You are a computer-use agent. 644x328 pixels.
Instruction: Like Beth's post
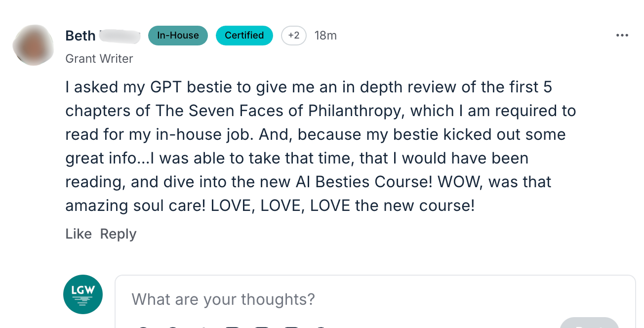point(78,234)
